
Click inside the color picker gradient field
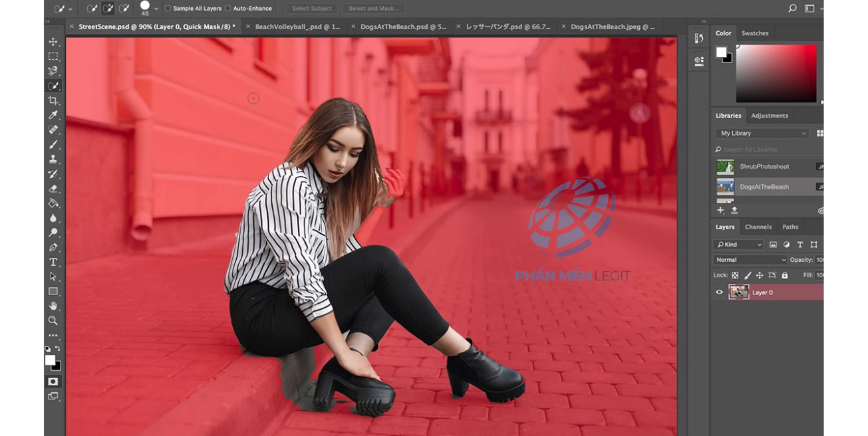click(776, 73)
